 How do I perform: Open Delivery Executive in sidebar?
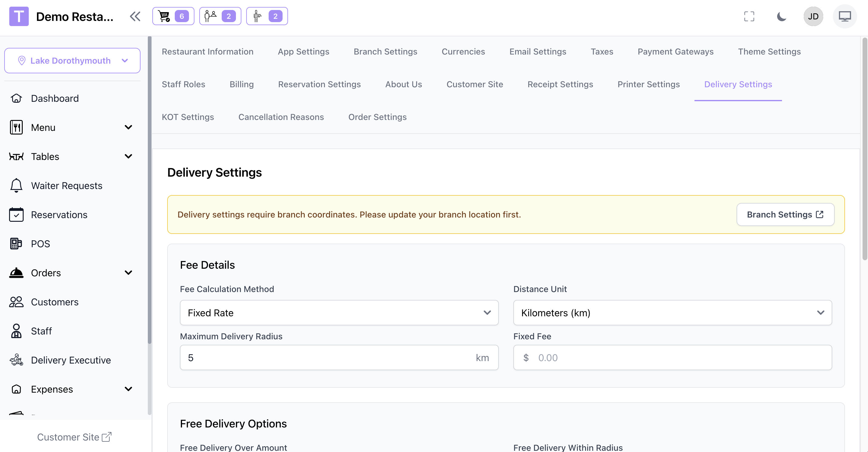(x=71, y=360)
